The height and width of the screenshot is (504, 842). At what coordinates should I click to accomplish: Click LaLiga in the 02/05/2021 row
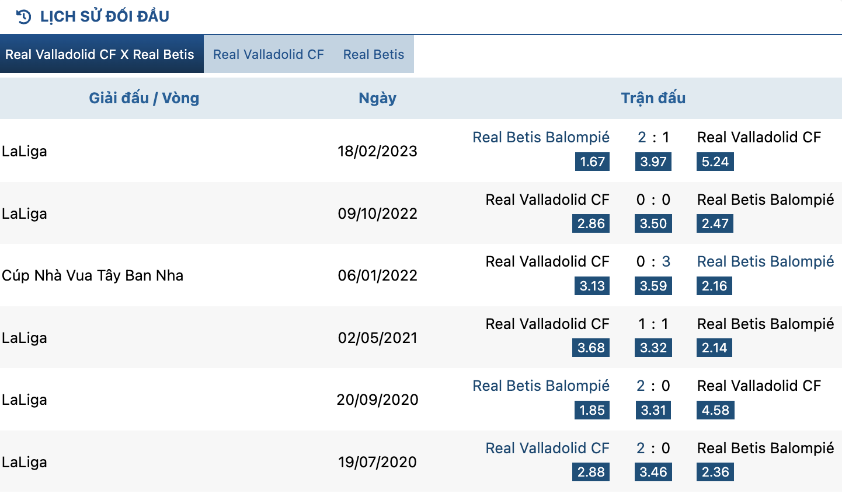25,338
